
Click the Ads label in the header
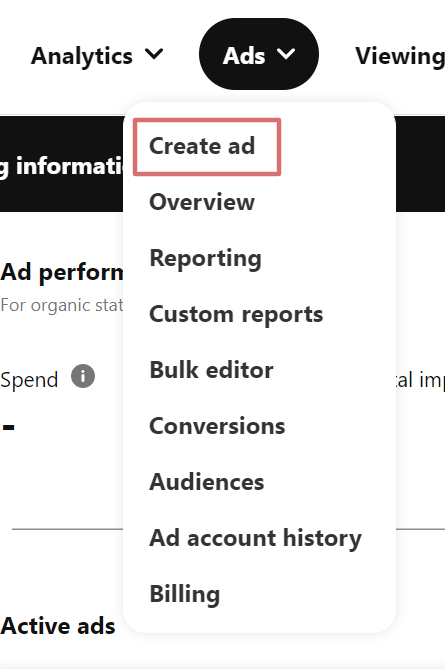(244, 56)
